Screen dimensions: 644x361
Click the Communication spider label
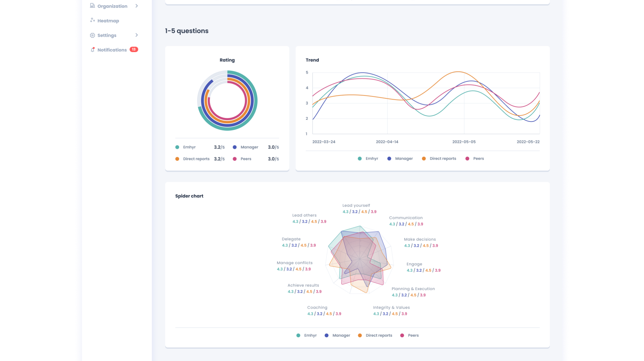pos(406,218)
